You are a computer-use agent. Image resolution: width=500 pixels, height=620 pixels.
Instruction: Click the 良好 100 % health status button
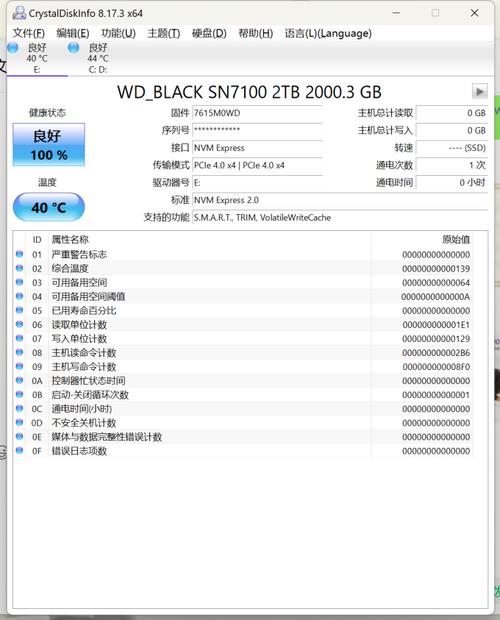tap(49, 145)
